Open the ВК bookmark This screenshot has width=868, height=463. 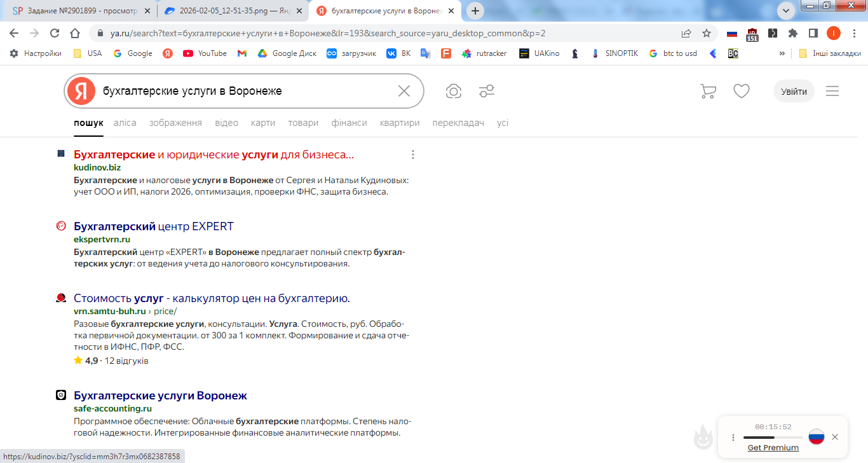click(x=399, y=53)
